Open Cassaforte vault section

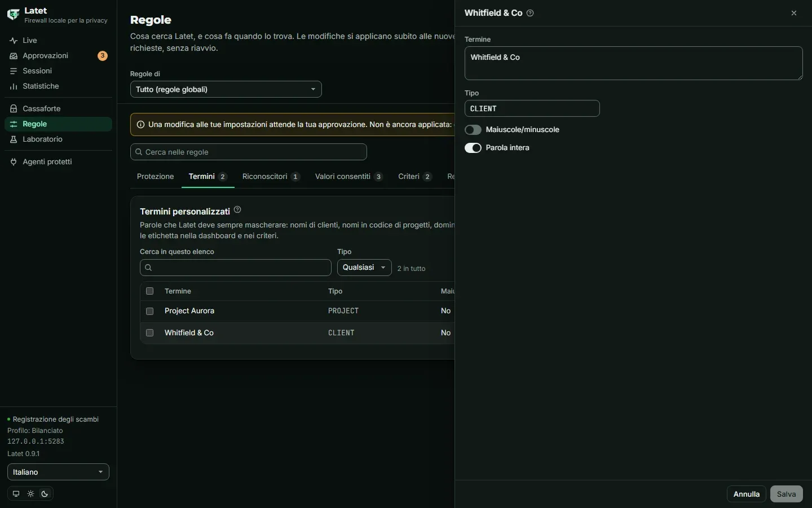[x=58, y=108]
